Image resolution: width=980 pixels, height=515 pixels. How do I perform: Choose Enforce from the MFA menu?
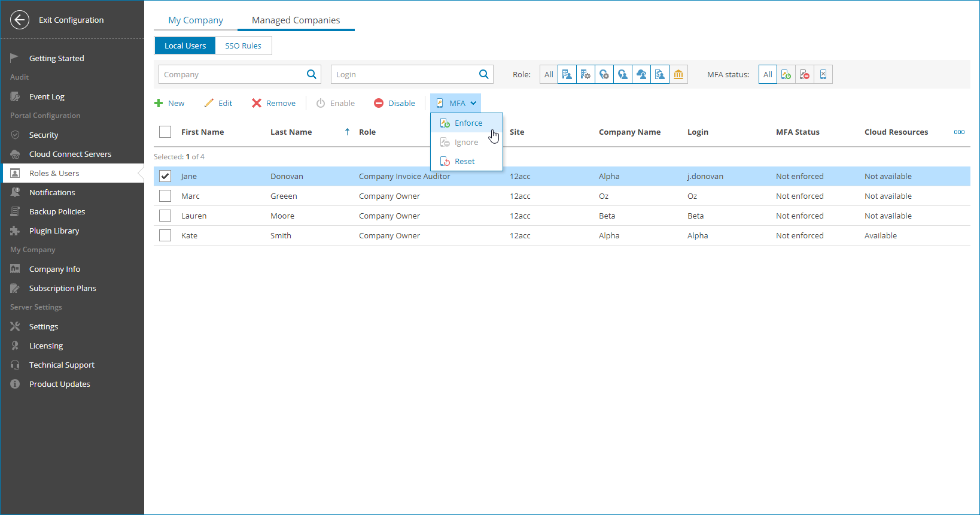click(x=467, y=123)
